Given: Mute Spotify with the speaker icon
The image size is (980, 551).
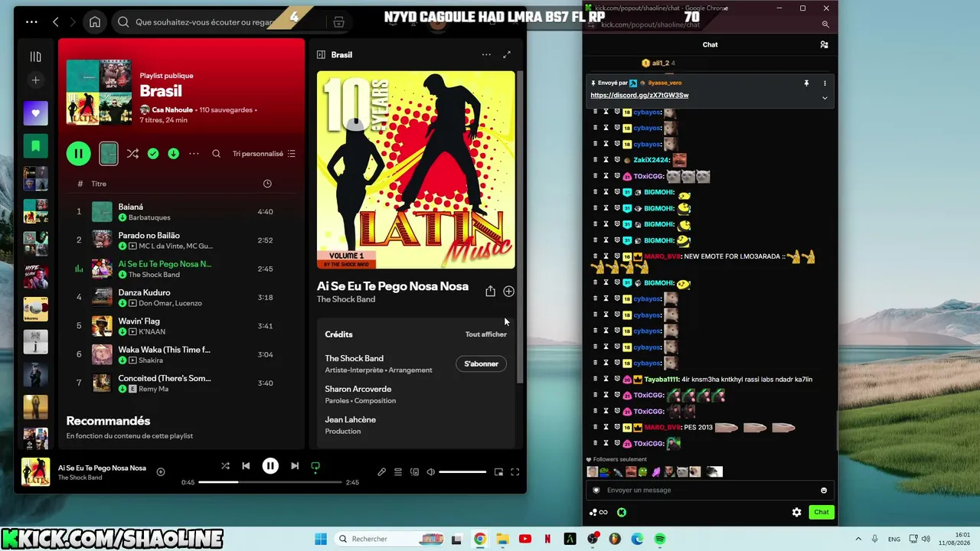Looking at the screenshot, I should [430, 472].
